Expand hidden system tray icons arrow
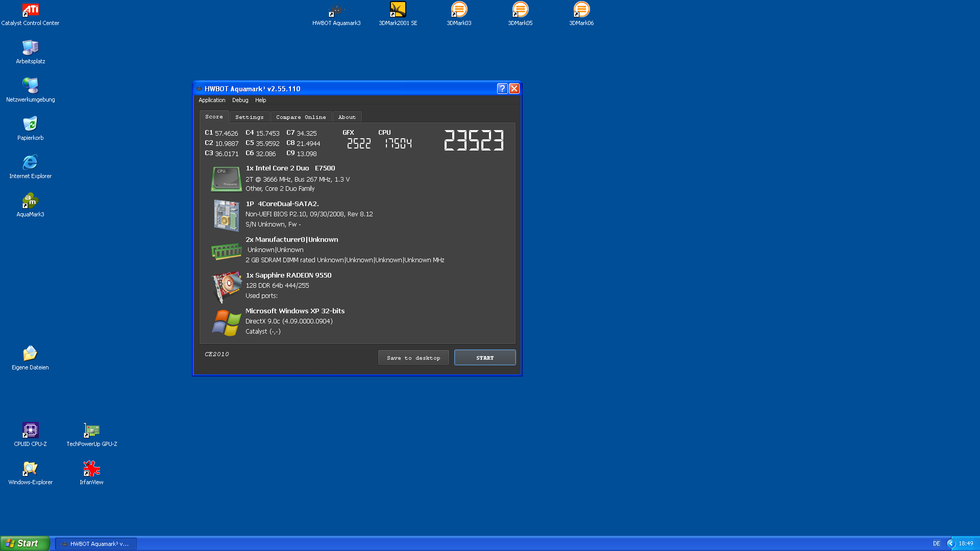Image resolution: width=980 pixels, height=551 pixels. (x=950, y=544)
